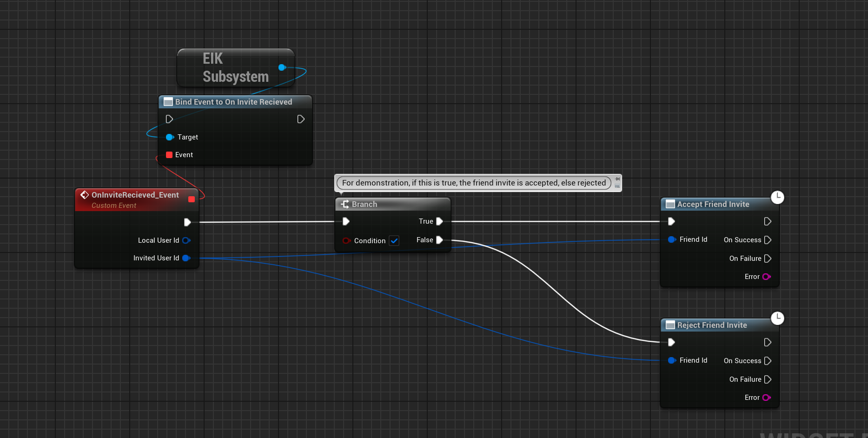Viewport: 868px width, 438px height.
Task: Click the comment bubble text above Branch
Action: pyautogui.click(x=474, y=183)
